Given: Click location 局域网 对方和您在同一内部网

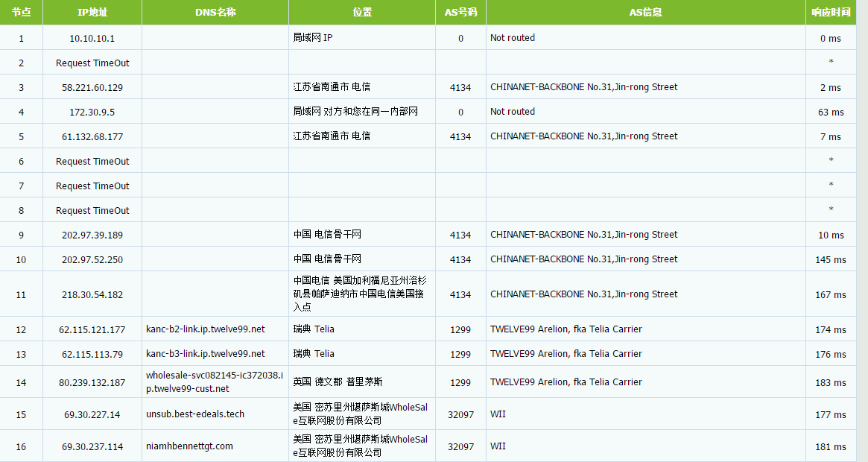Looking at the screenshot, I should (355, 111).
